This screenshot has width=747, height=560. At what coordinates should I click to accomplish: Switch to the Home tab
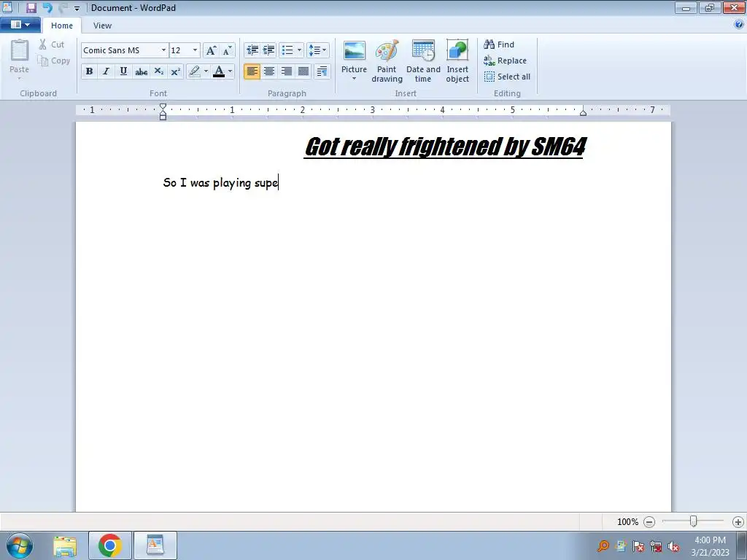click(62, 26)
